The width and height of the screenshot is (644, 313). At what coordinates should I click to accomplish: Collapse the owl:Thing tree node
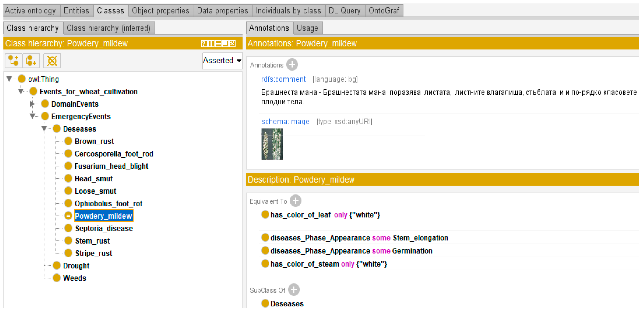coord(9,79)
